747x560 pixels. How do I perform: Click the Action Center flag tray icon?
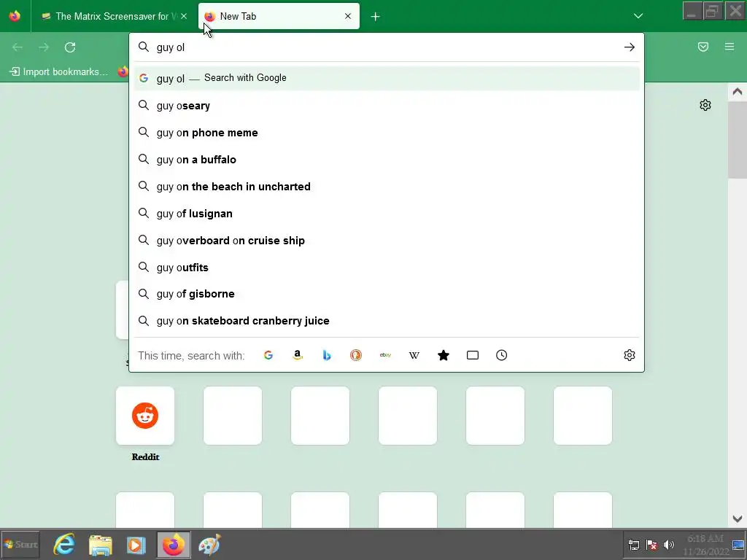[x=651, y=545]
